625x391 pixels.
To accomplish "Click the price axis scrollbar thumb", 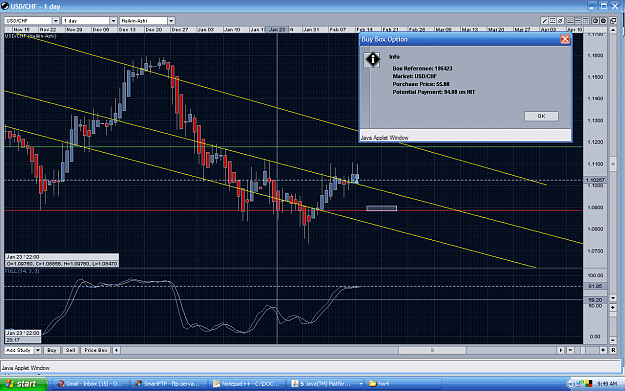I will (613, 163).
